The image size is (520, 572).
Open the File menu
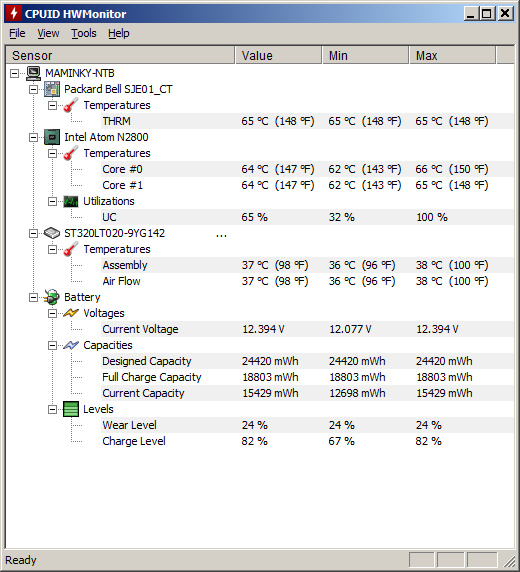coord(17,33)
